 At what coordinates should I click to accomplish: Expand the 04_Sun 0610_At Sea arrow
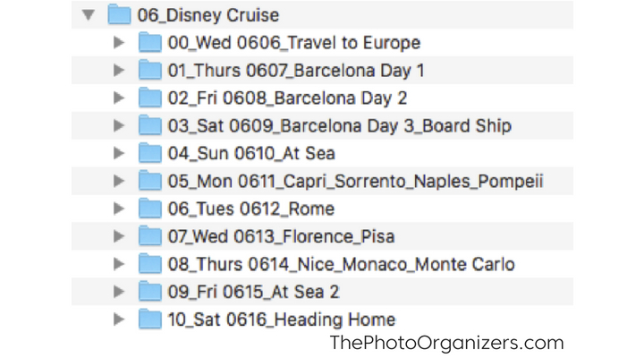[119, 153]
